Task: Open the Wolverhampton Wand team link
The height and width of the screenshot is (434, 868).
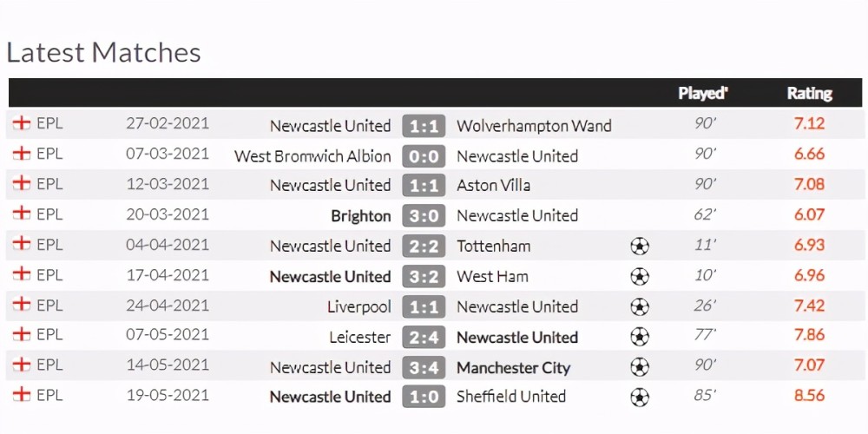Action: [x=534, y=126]
